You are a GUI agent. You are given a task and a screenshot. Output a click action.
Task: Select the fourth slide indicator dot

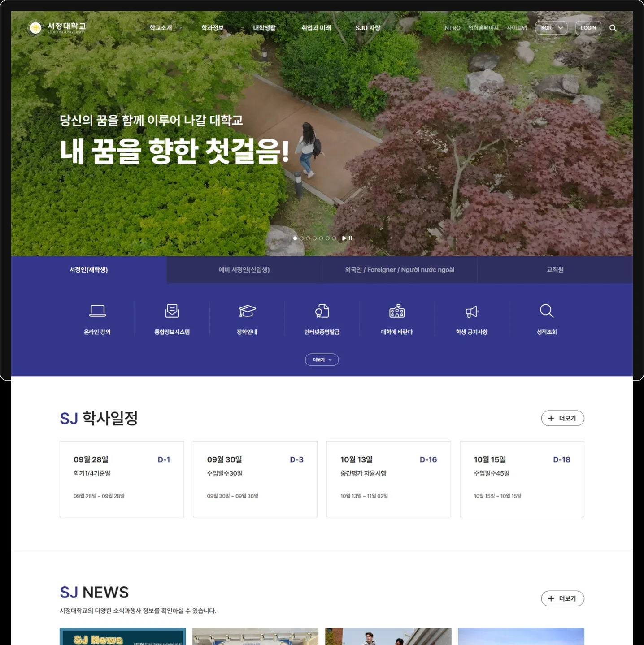[x=314, y=238]
